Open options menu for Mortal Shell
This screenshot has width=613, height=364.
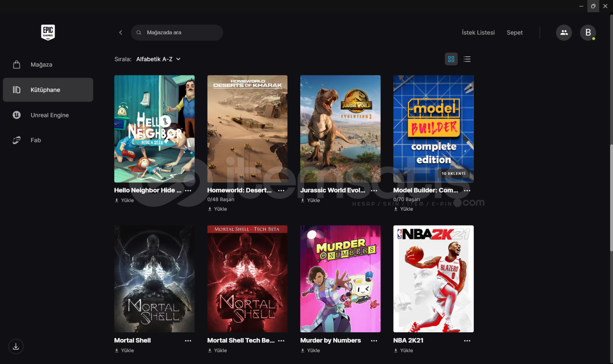pyautogui.click(x=188, y=341)
